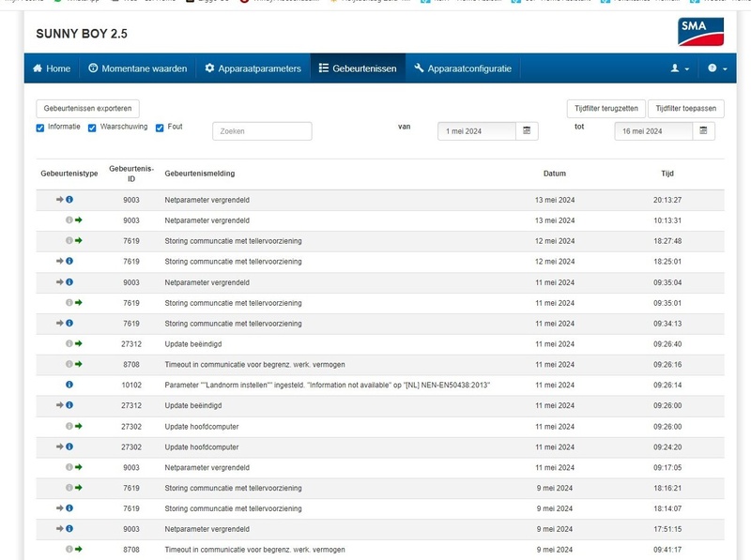Click the Tijd column header
Viewport: 751px width, 560px height.
(667, 174)
